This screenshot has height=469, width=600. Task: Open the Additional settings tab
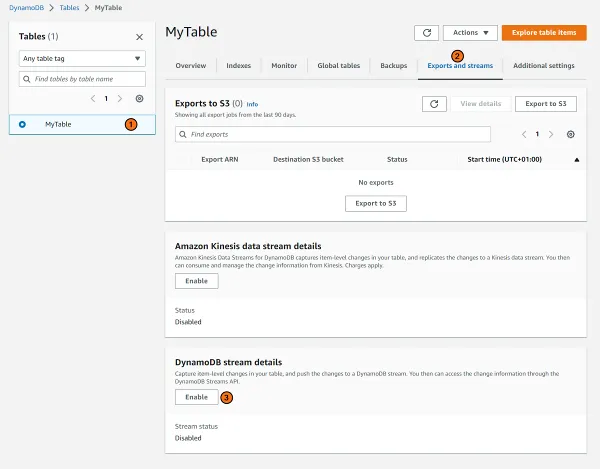(544, 66)
